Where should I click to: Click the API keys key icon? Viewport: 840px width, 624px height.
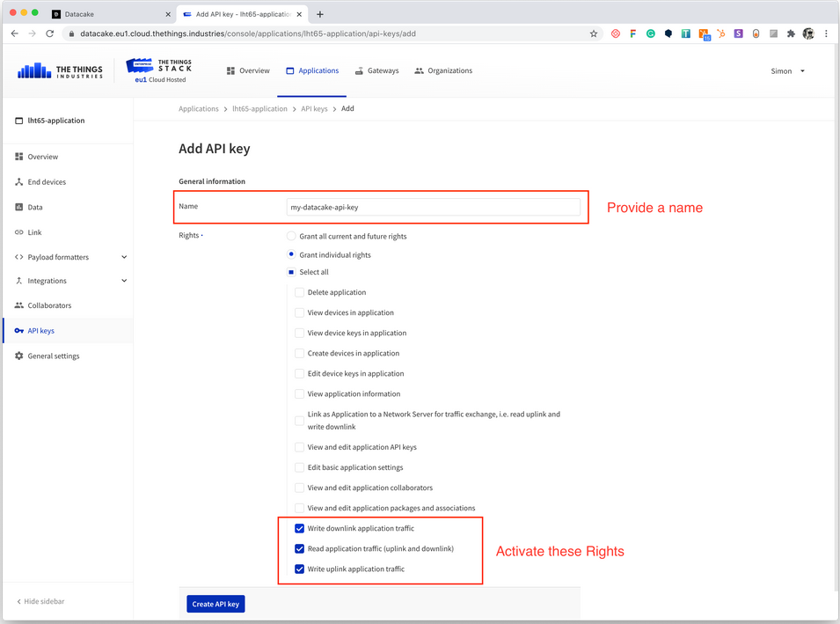tap(18, 331)
